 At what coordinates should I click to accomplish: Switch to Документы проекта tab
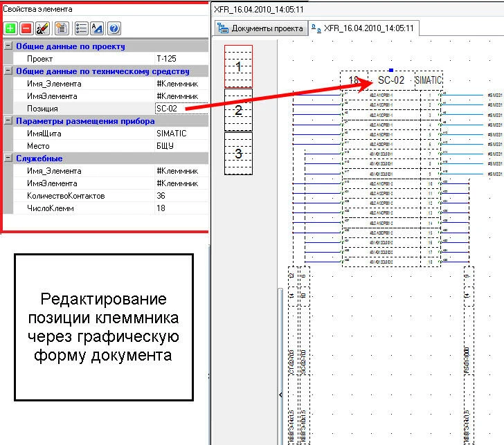[260, 28]
